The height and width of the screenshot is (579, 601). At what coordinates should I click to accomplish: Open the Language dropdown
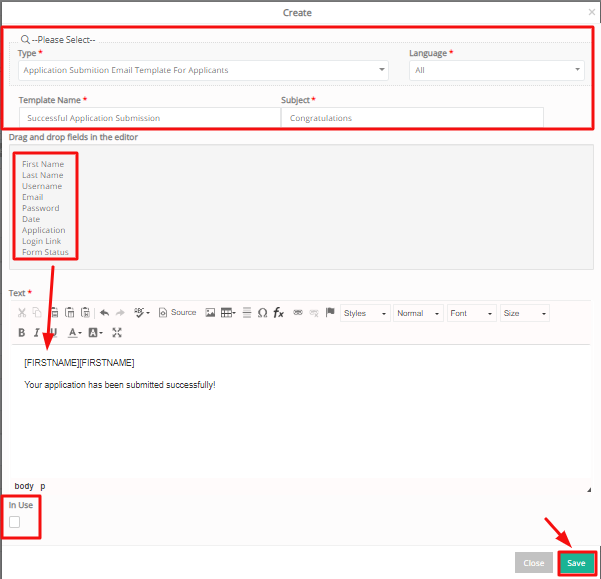(497, 70)
